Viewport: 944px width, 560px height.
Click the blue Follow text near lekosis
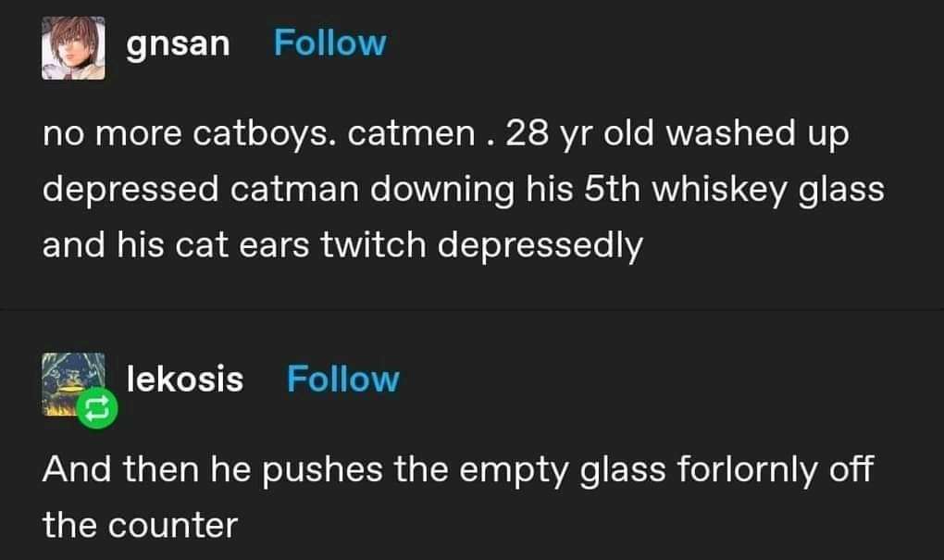point(343,378)
